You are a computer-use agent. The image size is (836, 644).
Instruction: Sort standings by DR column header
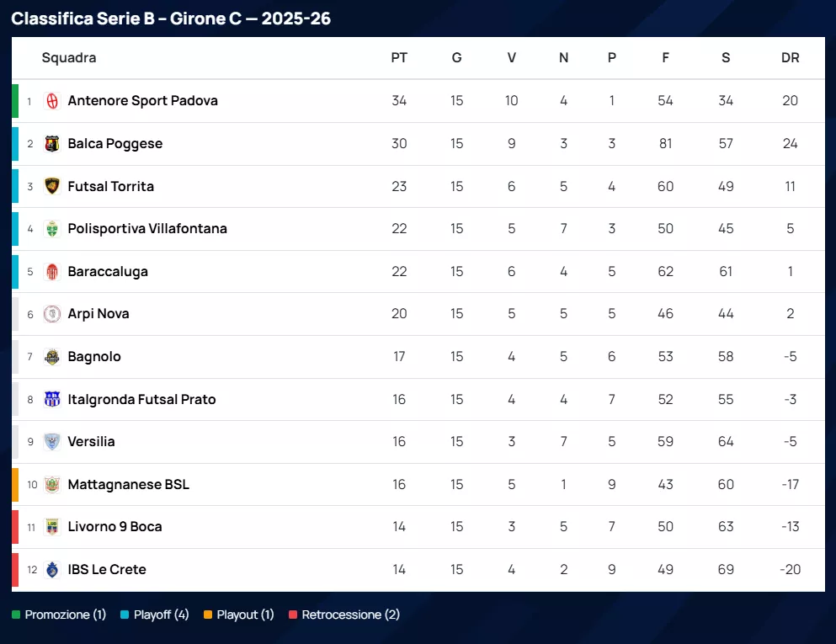tap(790, 58)
